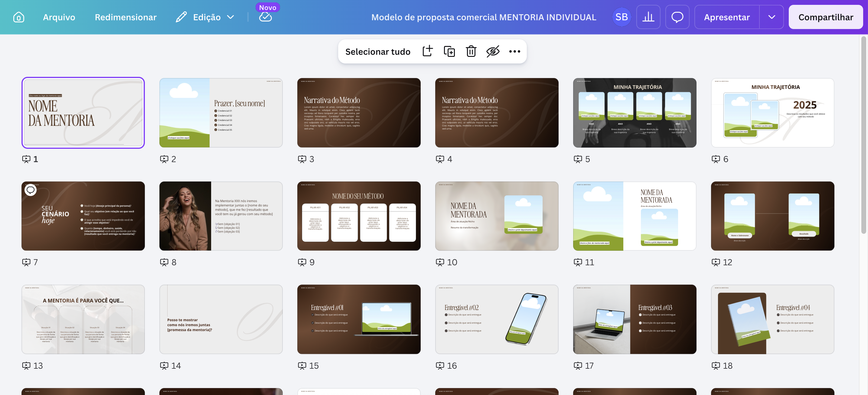Select slide 6 with 2025 heading
The width and height of the screenshot is (868, 395).
(x=773, y=113)
